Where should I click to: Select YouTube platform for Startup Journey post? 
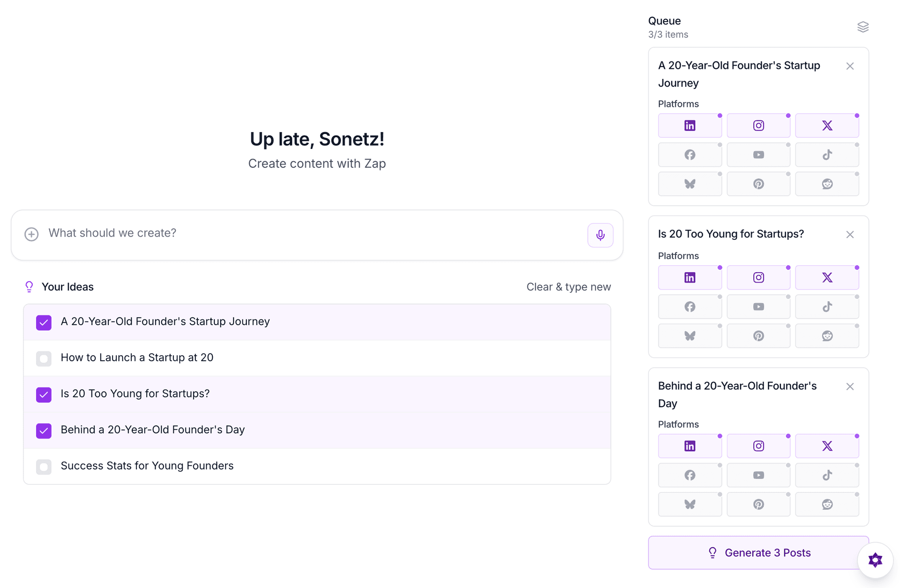tap(758, 154)
